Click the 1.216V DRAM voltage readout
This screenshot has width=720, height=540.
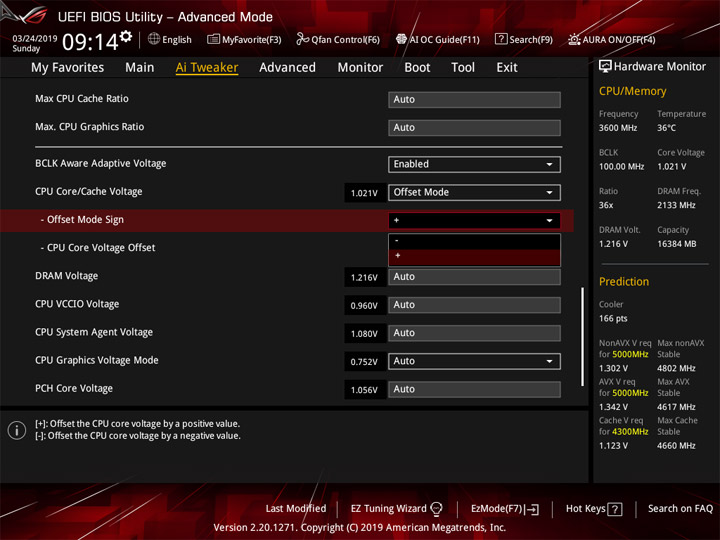[x=364, y=278]
